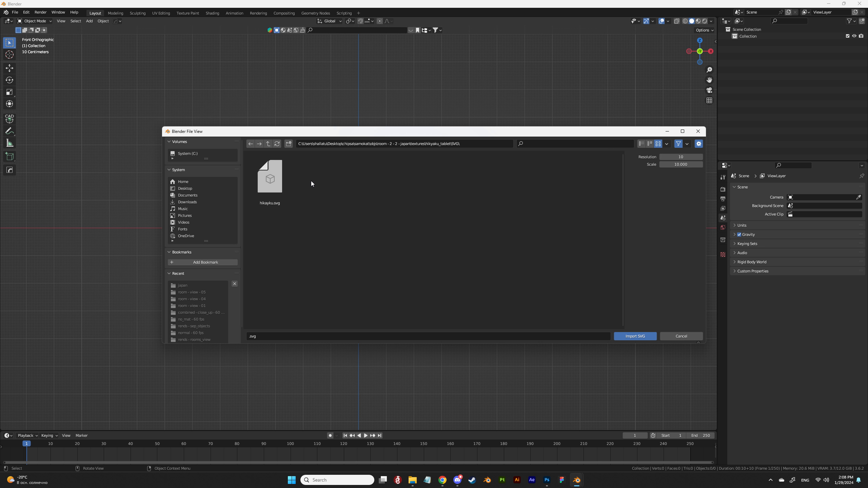Refresh the file list
Viewport: 868px width, 488px height.
coord(277,144)
